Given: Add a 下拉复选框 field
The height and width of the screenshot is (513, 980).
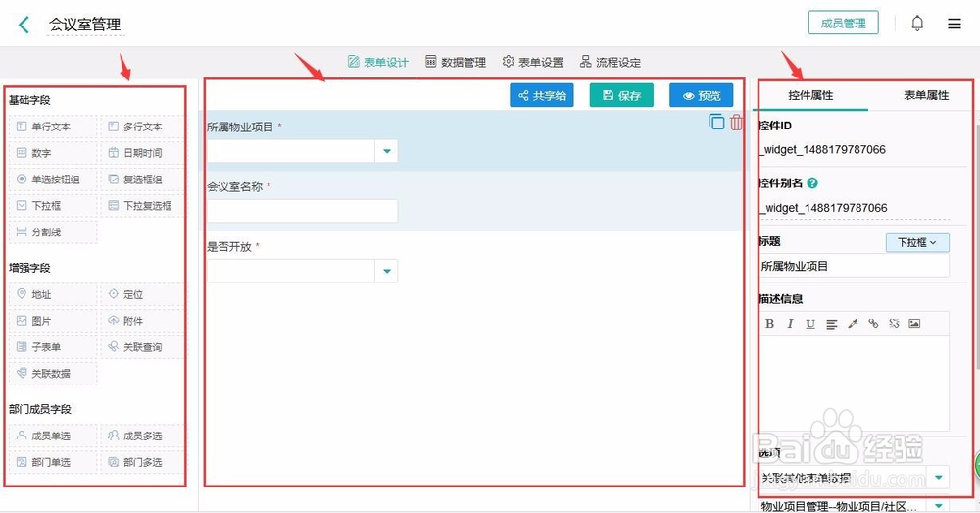Looking at the screenshot, I should [142, 205].
